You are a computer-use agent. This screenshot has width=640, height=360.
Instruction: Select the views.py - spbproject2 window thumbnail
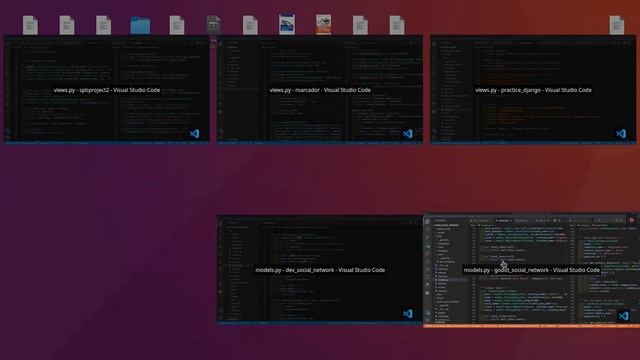pyautogui.click(x=107, y=89)
